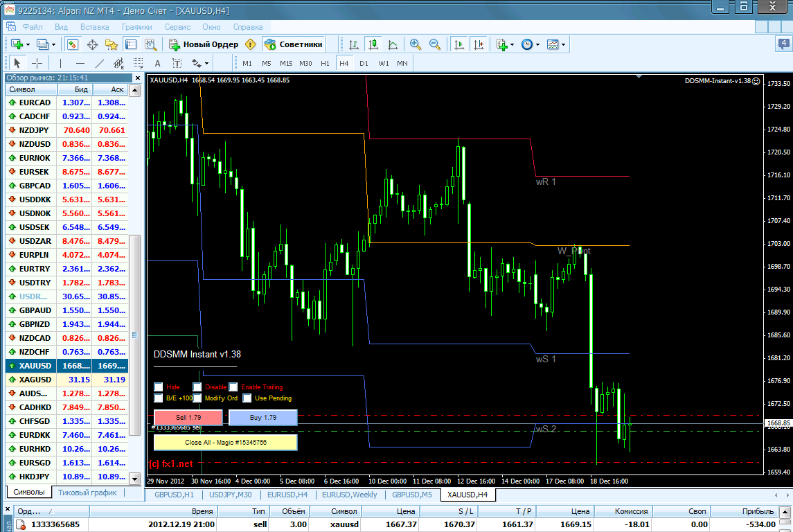Check the Modify Ord checkbox

tap(197, 398)
